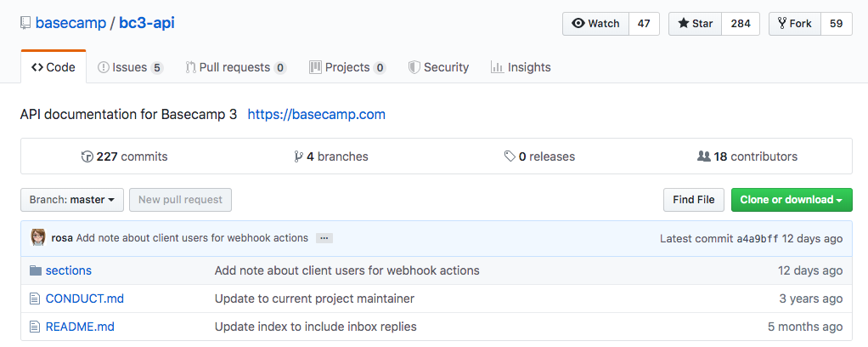The height and width of the screenshot is (347, 868).
Task: Open the Pull requests tab
Action: coord(236,68)
